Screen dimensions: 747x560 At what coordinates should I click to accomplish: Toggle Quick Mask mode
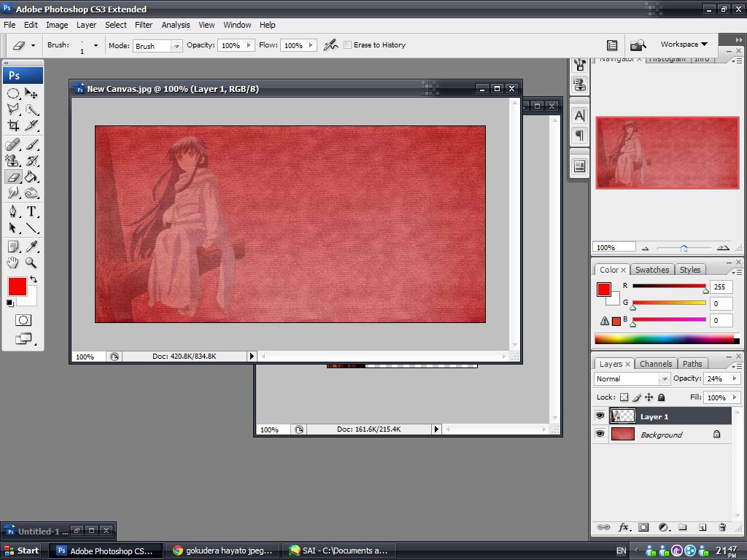pos(23,321)
